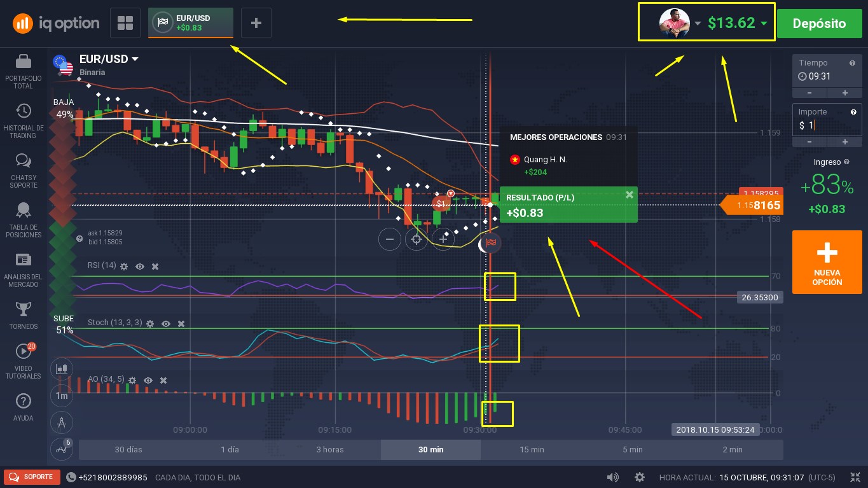Click the Importe amount input field
Viewport: 868px width, 488px height.
click(827, 125)
